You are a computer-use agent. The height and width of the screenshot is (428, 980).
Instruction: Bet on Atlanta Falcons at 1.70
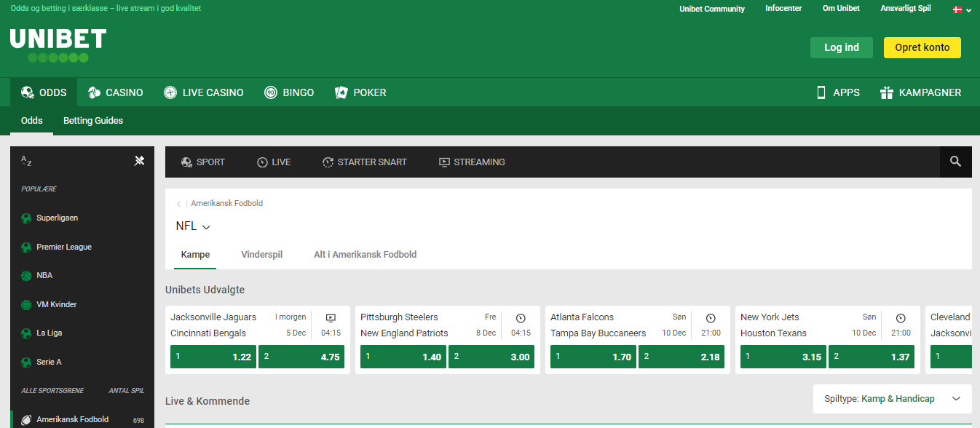click(x=593, y=357)
